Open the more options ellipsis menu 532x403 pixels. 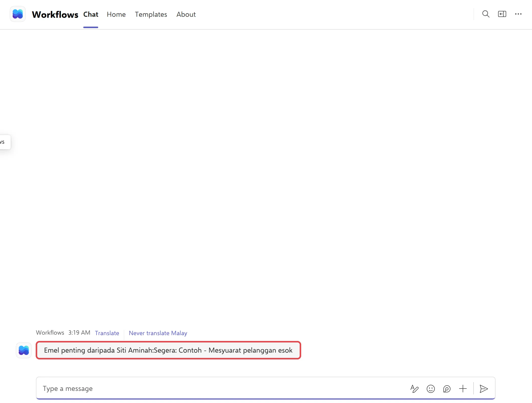click(518, 14)
